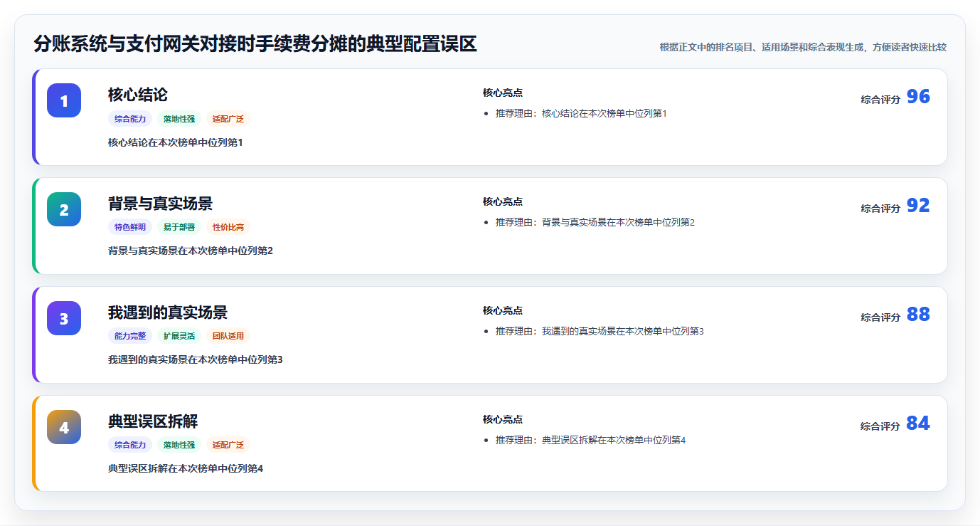Image resolution: width=980 pixels, height=526 pixels.
Task: Select the page title about 手续费分摊配置误区
Action: point(255,44)
